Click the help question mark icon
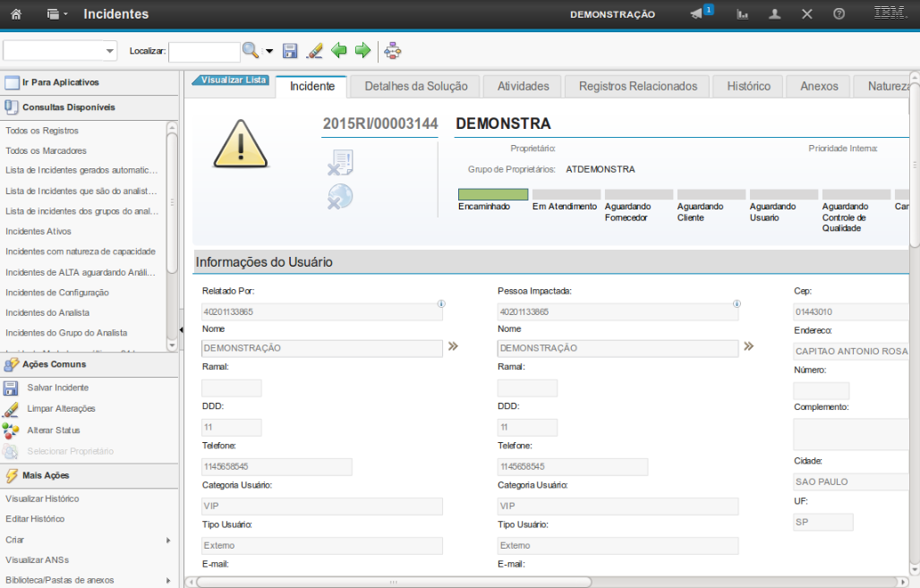Viewport: 920px width, 588px height. tap(839, 14)
